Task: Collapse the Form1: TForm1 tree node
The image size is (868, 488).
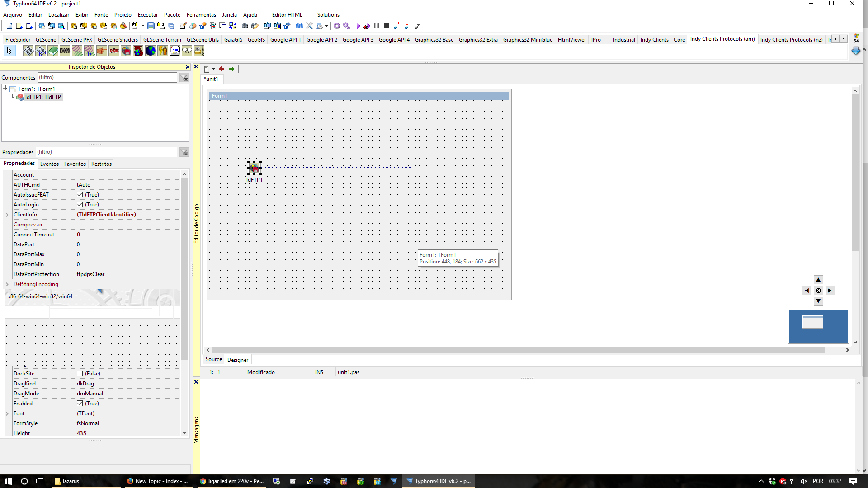Action: (x=5, y=89)
